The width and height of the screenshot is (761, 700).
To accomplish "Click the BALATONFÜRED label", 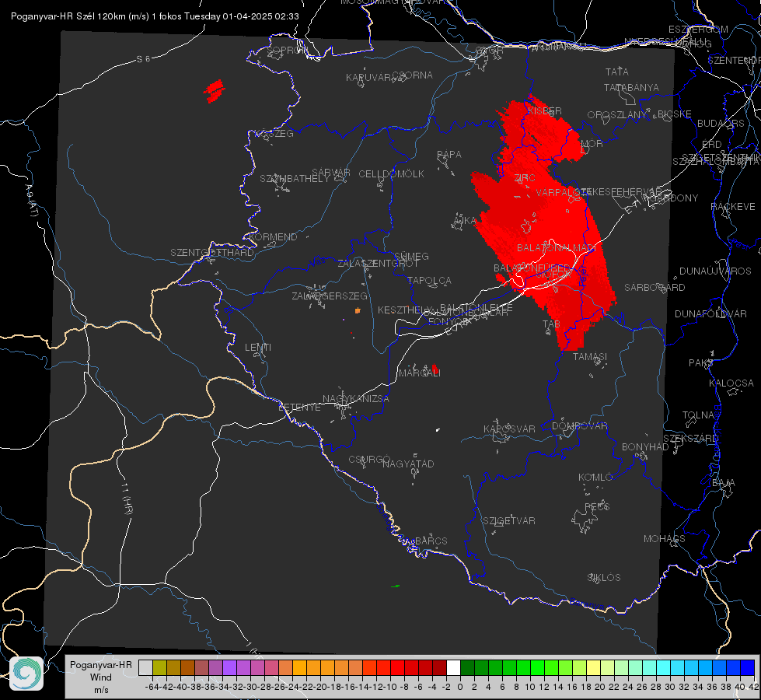I will 532,268.
